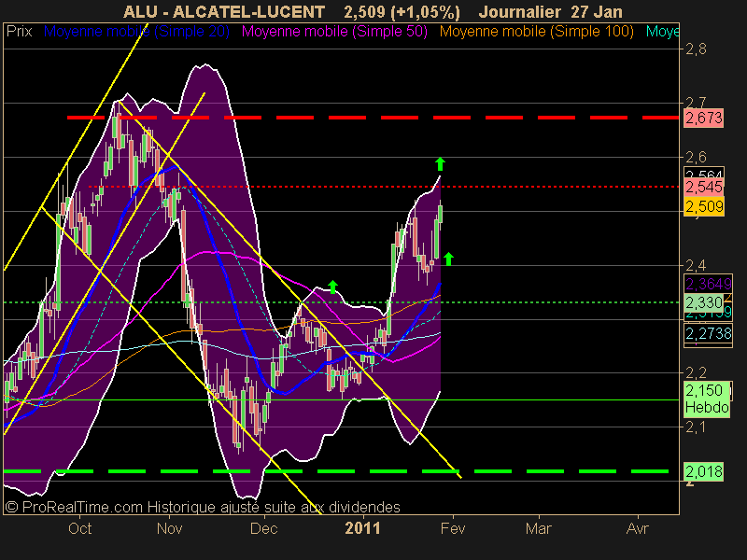Click the green 2,018 support label
This screenshot has width=747, height=560.
[x=704, y=471]
